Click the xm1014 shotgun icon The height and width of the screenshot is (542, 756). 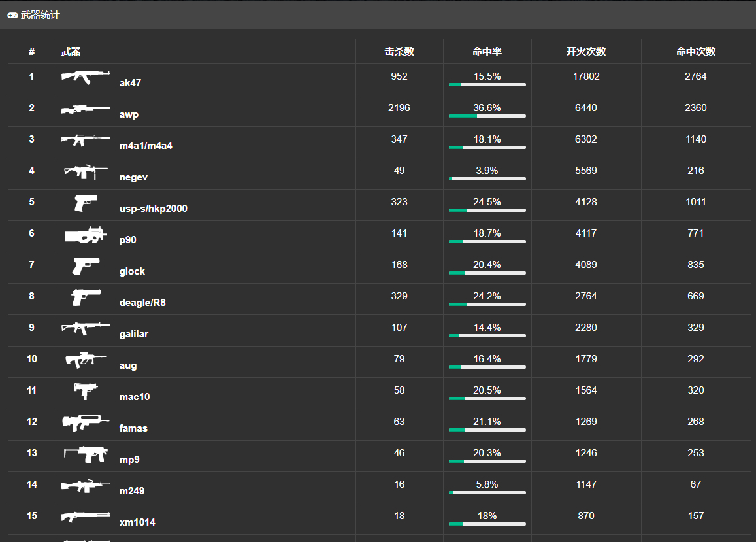point(86,517)
